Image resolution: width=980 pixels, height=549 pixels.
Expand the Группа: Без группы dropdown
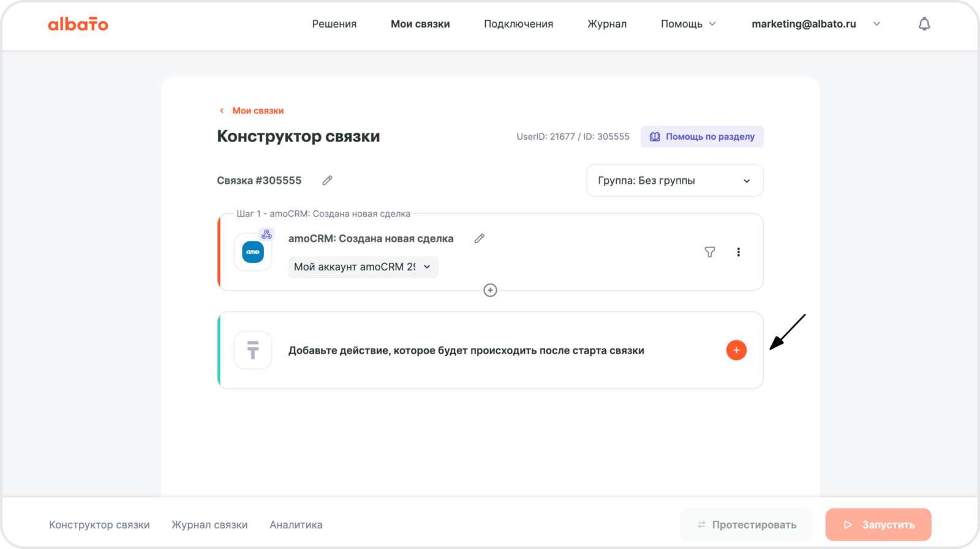[674, 181]
